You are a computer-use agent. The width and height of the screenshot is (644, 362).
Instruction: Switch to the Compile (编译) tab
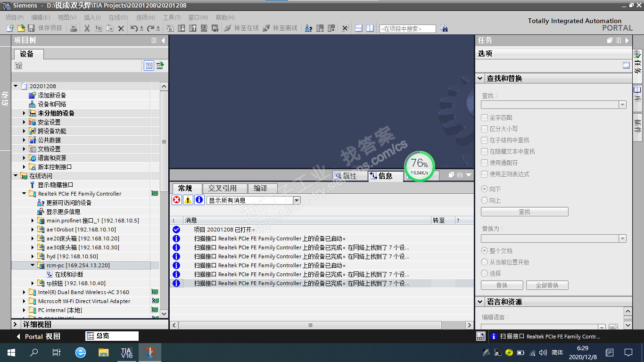(262, 189)
